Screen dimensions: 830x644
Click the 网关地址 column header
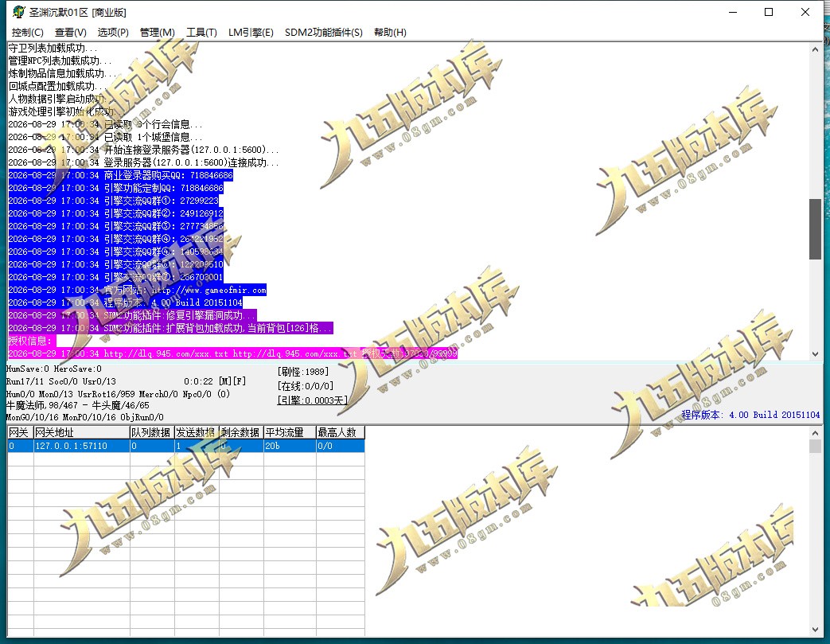[x=81, y=432]
